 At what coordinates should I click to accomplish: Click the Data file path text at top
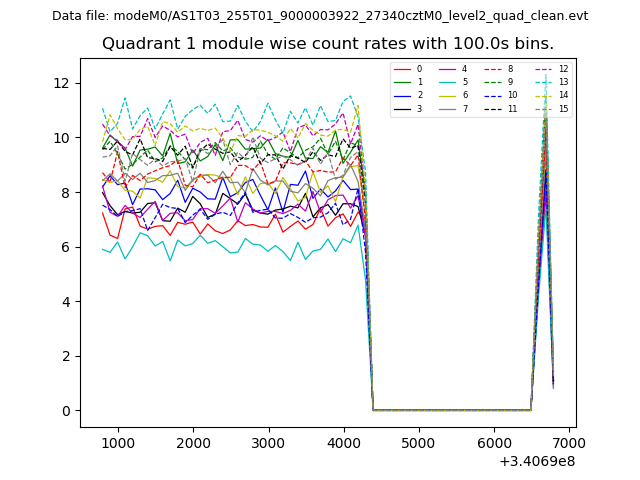click(320, 16)
